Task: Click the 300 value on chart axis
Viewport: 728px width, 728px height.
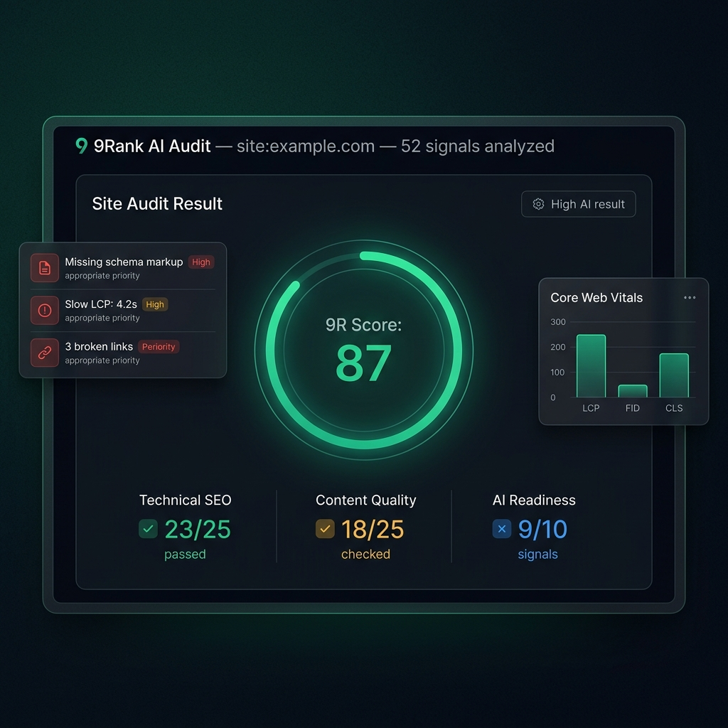Action: [x=558, y=322]
